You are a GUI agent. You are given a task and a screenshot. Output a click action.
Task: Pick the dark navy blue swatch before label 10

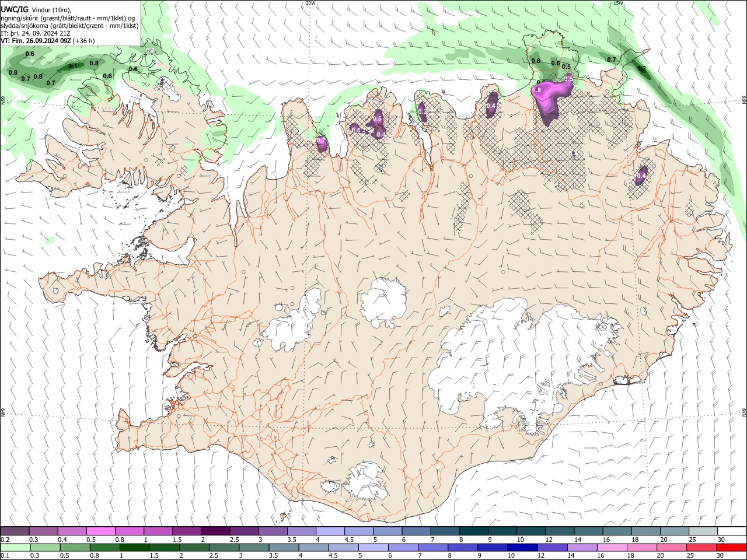(x=521, y=547)
